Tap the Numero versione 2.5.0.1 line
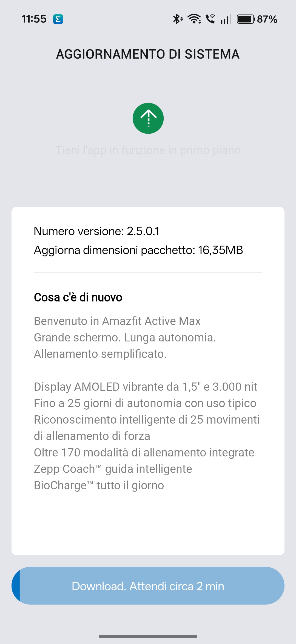 pos(96,231)
